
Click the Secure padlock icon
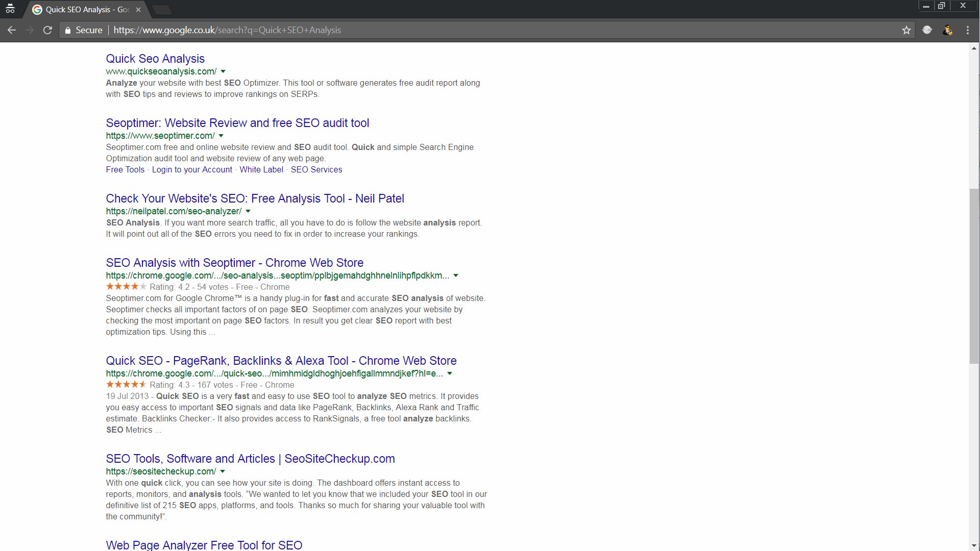[x=67, y=30]
